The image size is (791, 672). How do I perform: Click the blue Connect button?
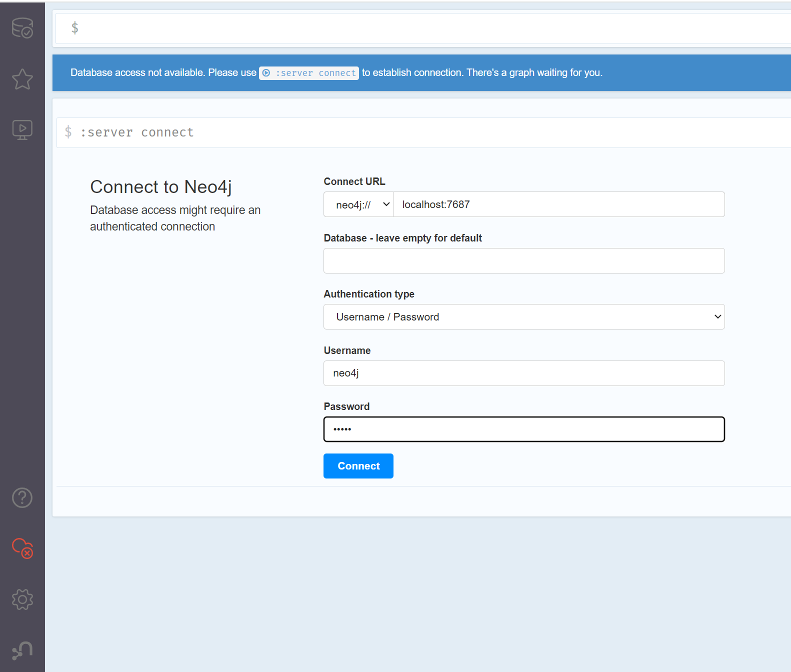[x=358, y=466]
